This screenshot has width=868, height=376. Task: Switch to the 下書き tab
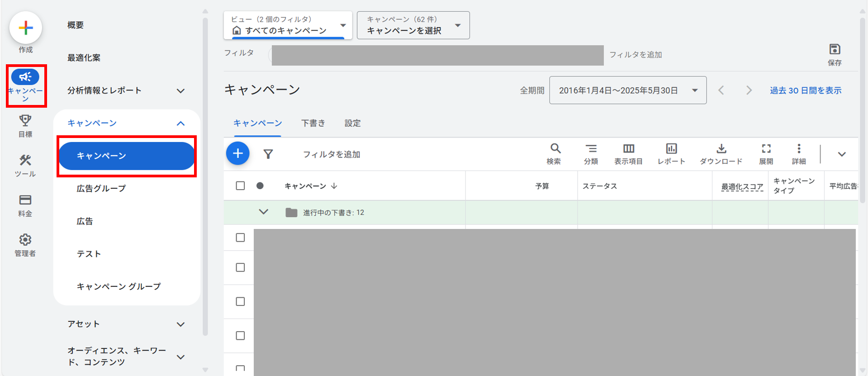pos(313,123)
